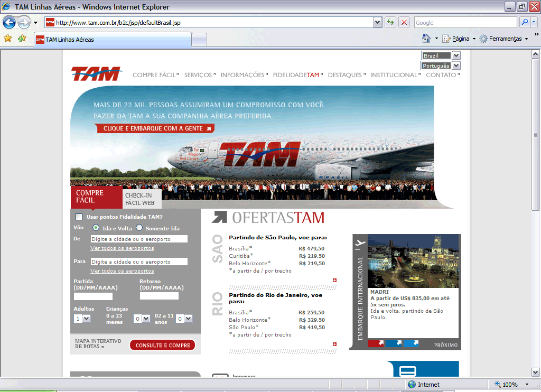Viewport: 541px width, 392px height.
Task: Open the CONTATO menu
Action: pyautogui.click(x=443, y=75)
